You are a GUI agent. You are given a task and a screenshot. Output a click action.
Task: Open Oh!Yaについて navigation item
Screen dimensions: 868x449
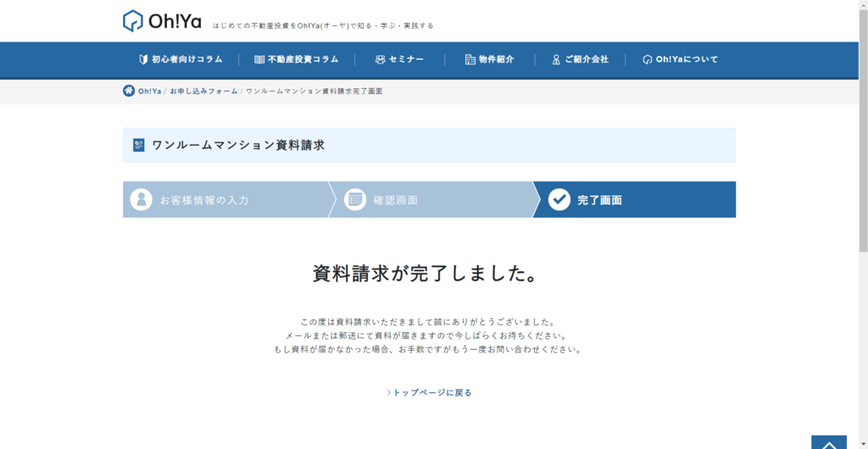click(681, 59)
